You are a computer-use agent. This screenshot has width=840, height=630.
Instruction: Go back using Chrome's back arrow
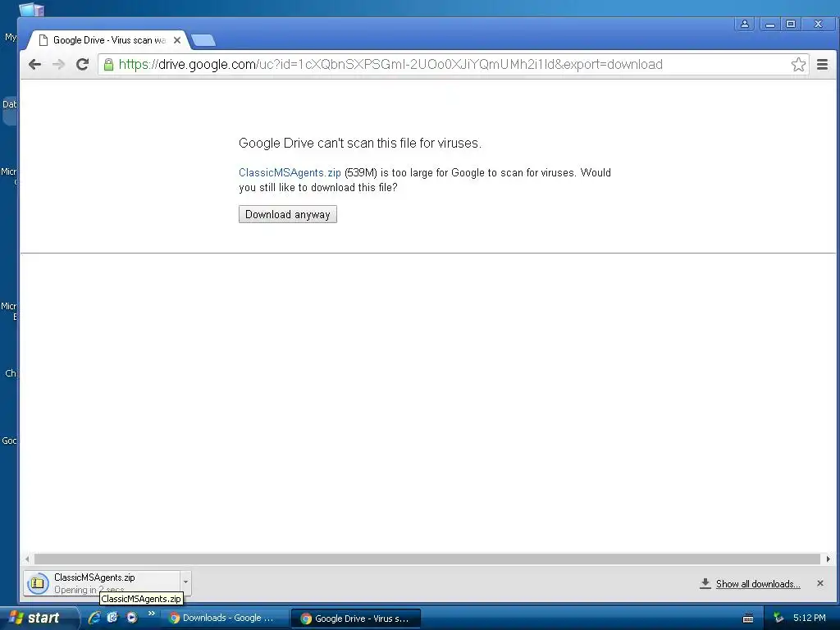[34, 65]
